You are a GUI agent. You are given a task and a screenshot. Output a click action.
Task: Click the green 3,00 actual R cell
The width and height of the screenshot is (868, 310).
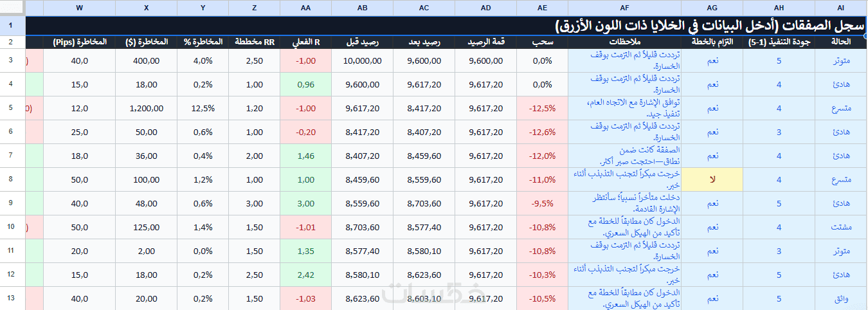click(305, 203)
